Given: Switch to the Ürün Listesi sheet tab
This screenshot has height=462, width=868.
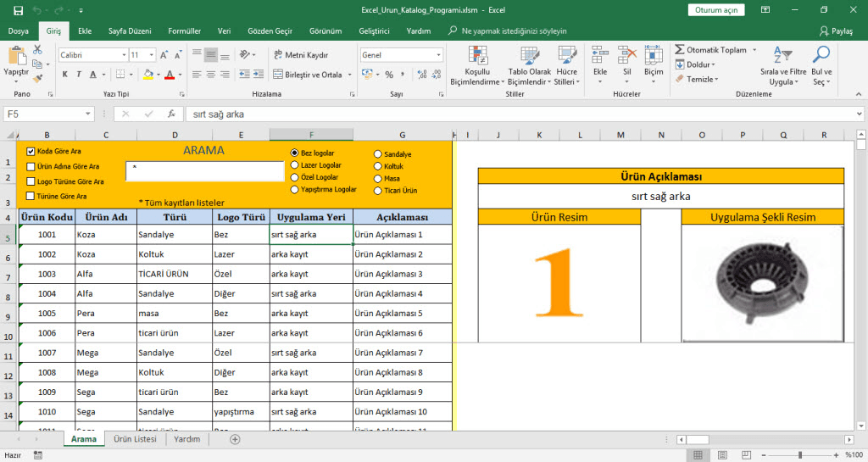Looking at the screenshot, I should pyautogui.click(x=135, y=439).
